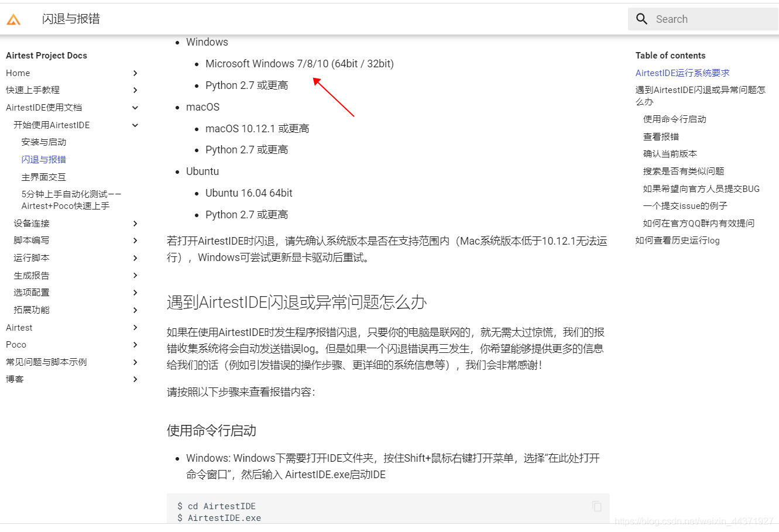
Task: Jump to 查看报错 in contents
Action: (x=661, y=137)
